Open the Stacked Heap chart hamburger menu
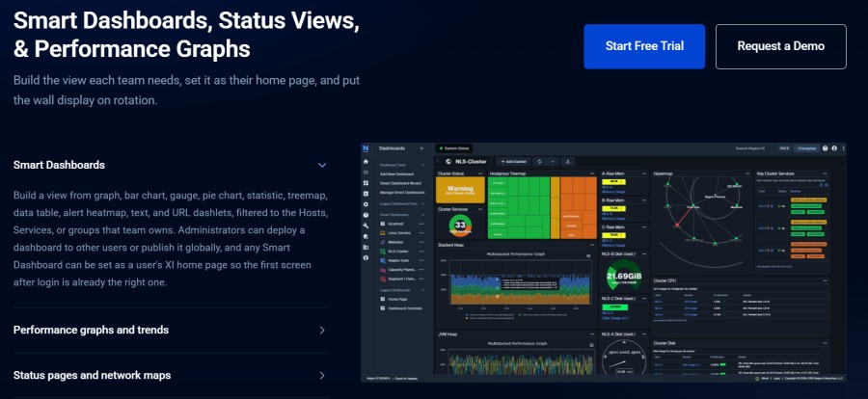The width and height of the screenshot is (868, 399). click(x=588, y=255)
